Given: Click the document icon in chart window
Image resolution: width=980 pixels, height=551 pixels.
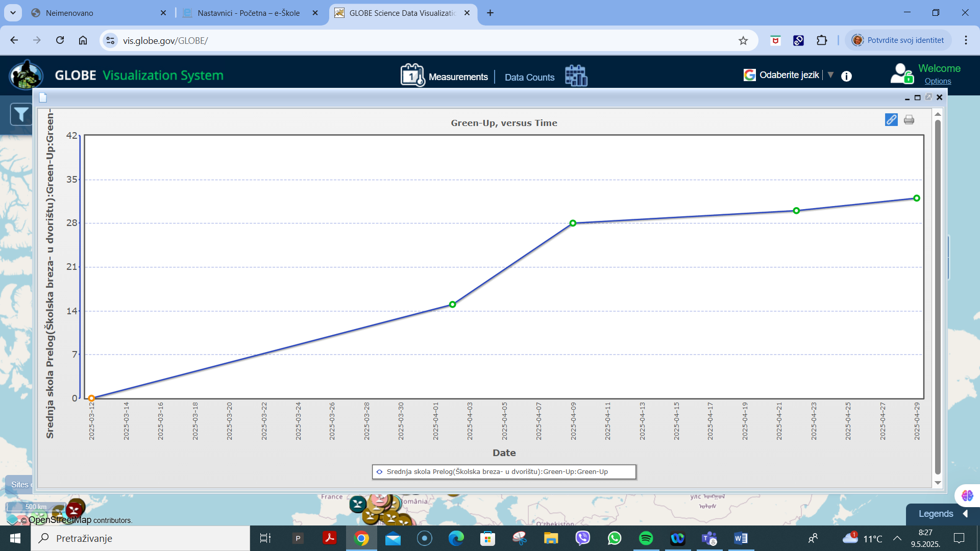Looking at the screenshot, I should pos(43,97).
